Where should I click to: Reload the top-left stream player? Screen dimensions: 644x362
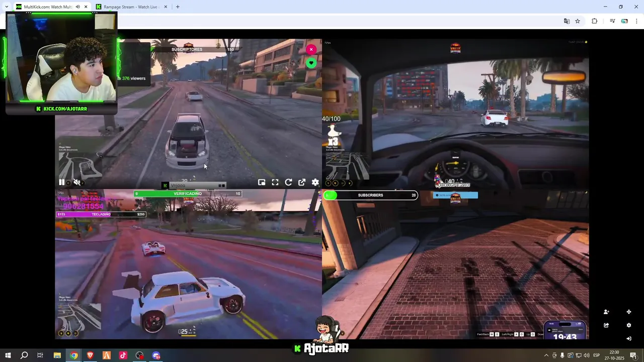coord(288,183)
